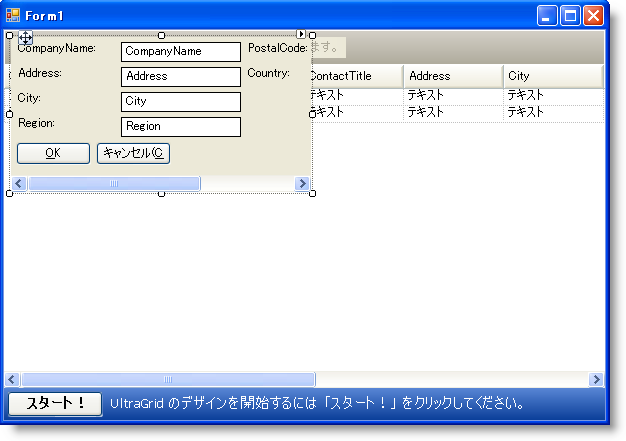Image resolution: width=626 pixels, height=441 pixels.
Task: Click the panel's horizontal scrollbar thumb
Action: click(113, 184)
